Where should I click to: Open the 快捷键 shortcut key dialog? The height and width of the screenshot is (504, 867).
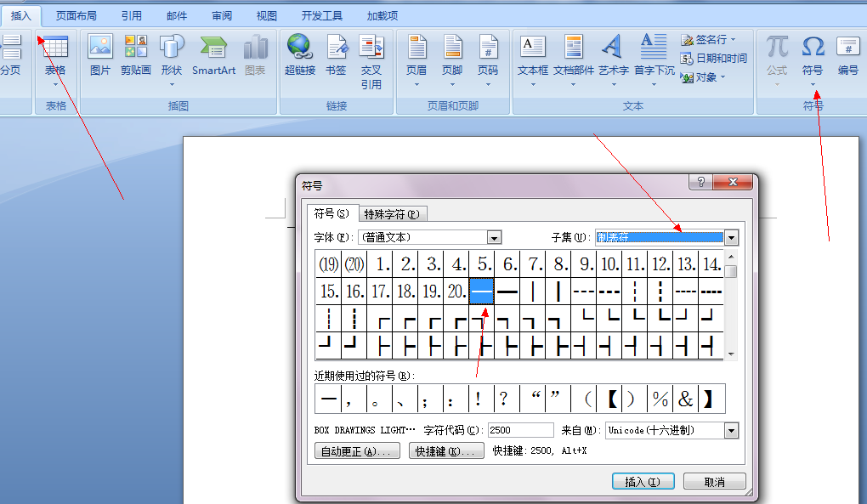(x=446, y=450)
